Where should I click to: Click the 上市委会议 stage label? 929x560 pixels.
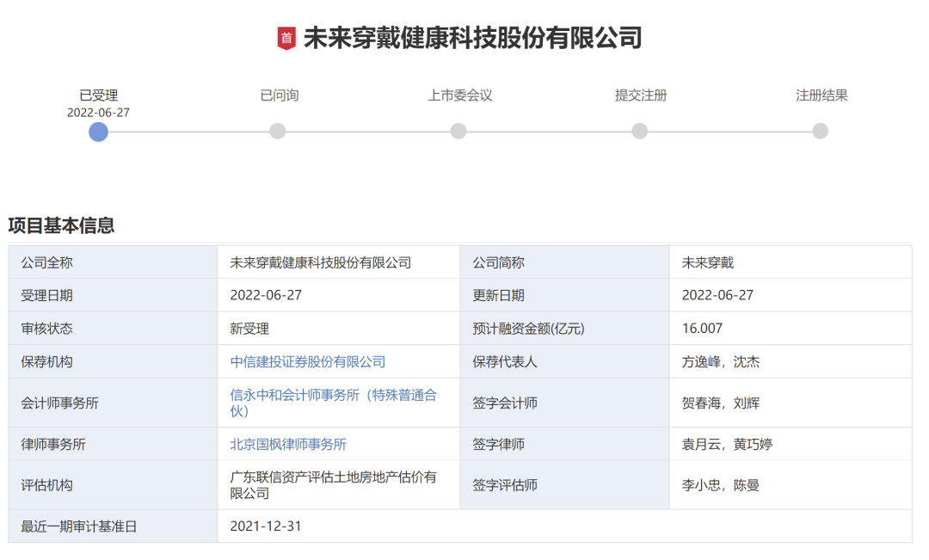coord(459,95)
